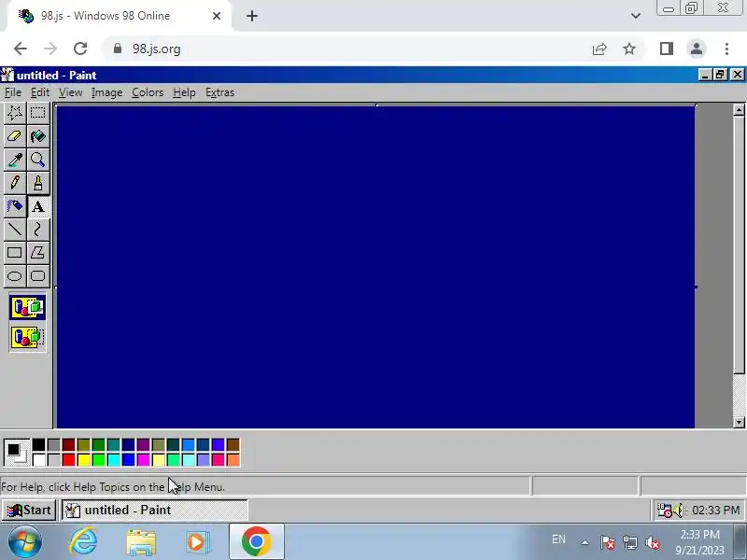Activate the Pick Color eyedropper tool

click(15, 160)
